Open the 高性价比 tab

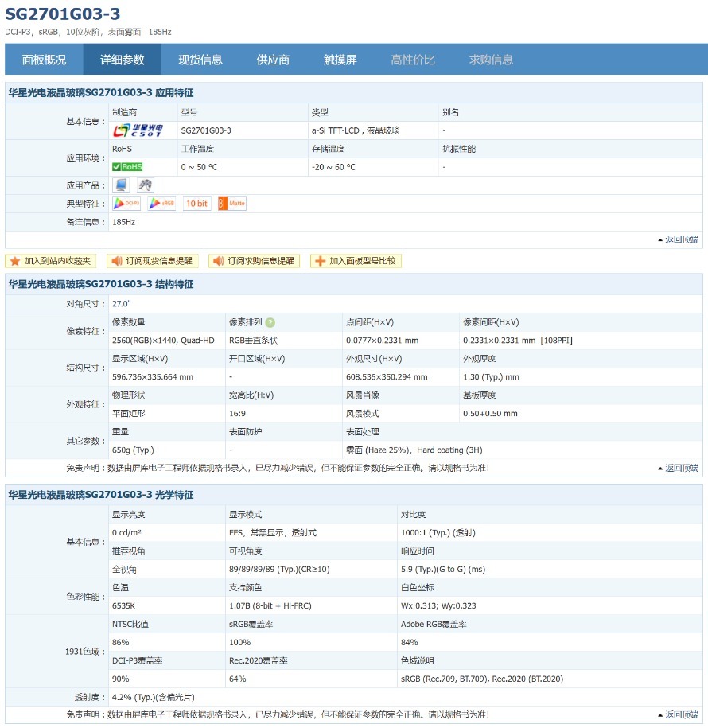coord(413,60)
